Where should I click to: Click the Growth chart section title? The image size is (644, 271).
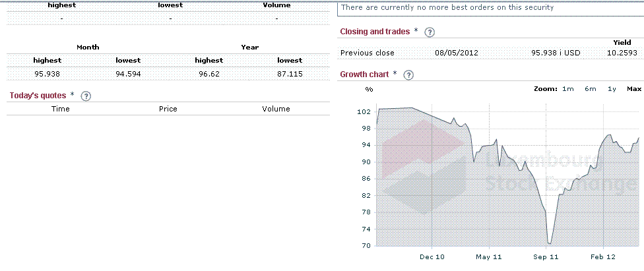[x=364, y=75]
